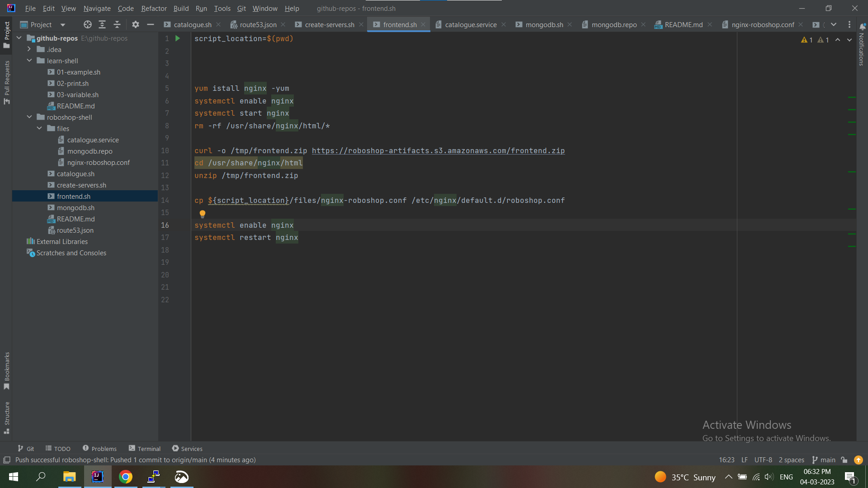
Task: Open editor tabs more options menu
Action: pyautogui.click(x=849, y=25)
